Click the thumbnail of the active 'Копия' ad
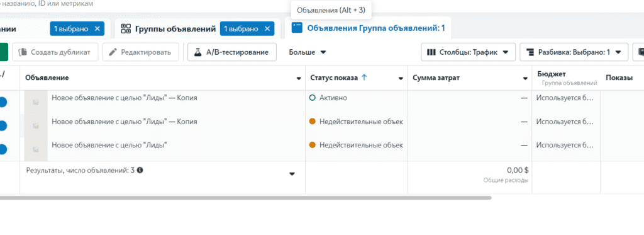The height and width of the screenshot is (235, 644). (x=36, y=102)
